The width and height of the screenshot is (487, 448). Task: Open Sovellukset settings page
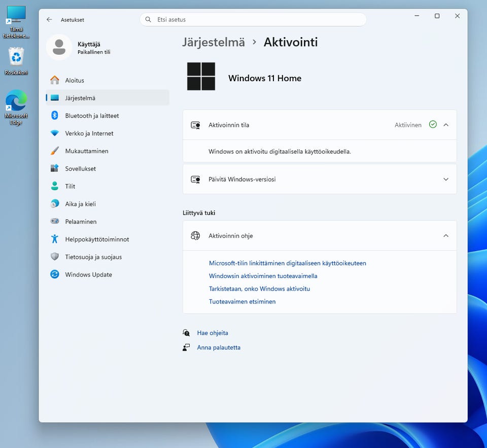pos(108,168)
